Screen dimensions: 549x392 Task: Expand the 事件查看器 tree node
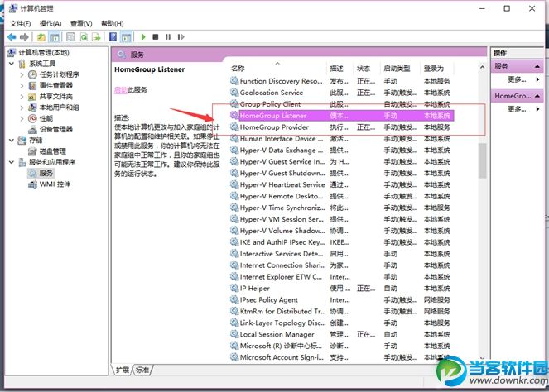coord(22,85)
